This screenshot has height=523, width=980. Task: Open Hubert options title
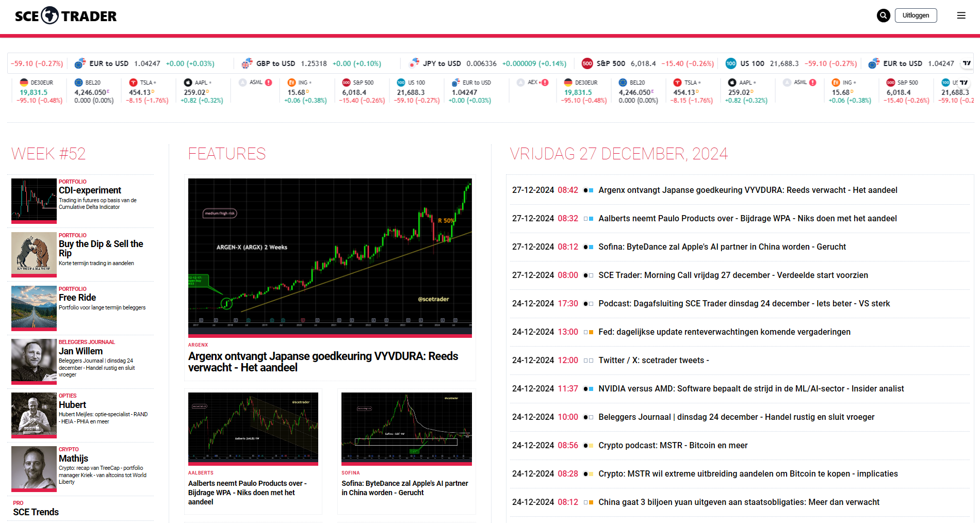coord(72,405)
